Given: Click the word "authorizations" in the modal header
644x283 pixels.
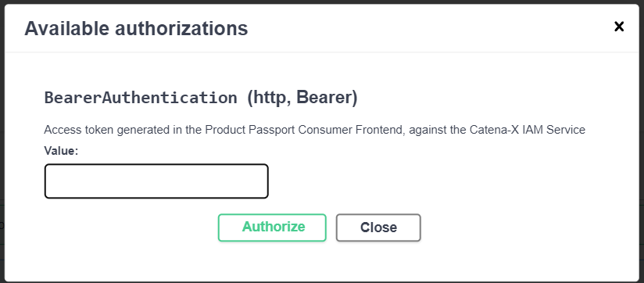Looking at the screenshot, I should (181, 28).
